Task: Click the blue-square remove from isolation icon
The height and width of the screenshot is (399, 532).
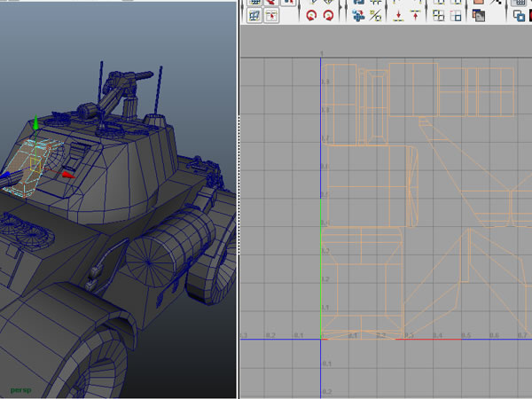Action: click(456, 16)
